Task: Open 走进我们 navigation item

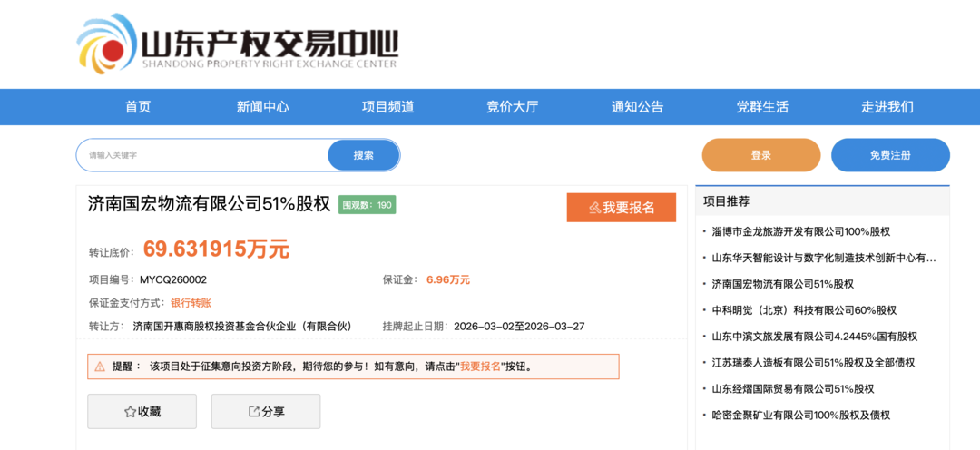Action: point(887,107)
